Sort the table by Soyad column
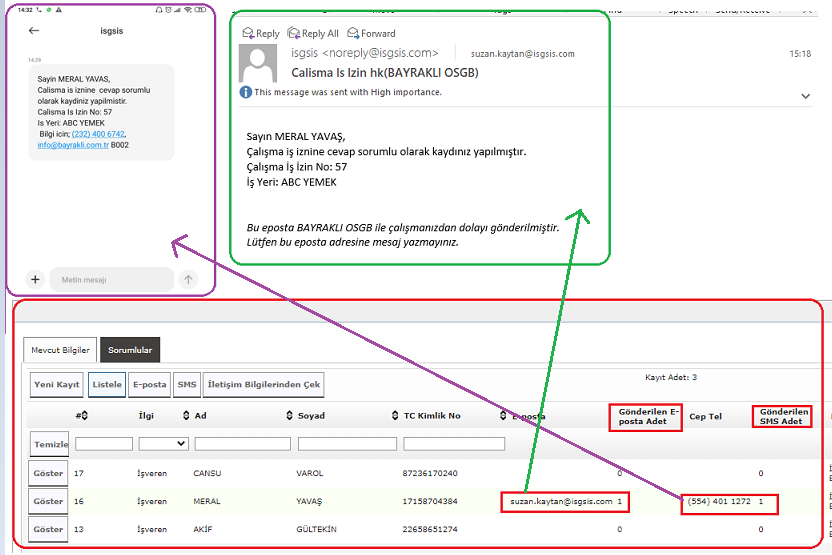The width and height of the screenshot is (832, 555). tap(290, 416)
